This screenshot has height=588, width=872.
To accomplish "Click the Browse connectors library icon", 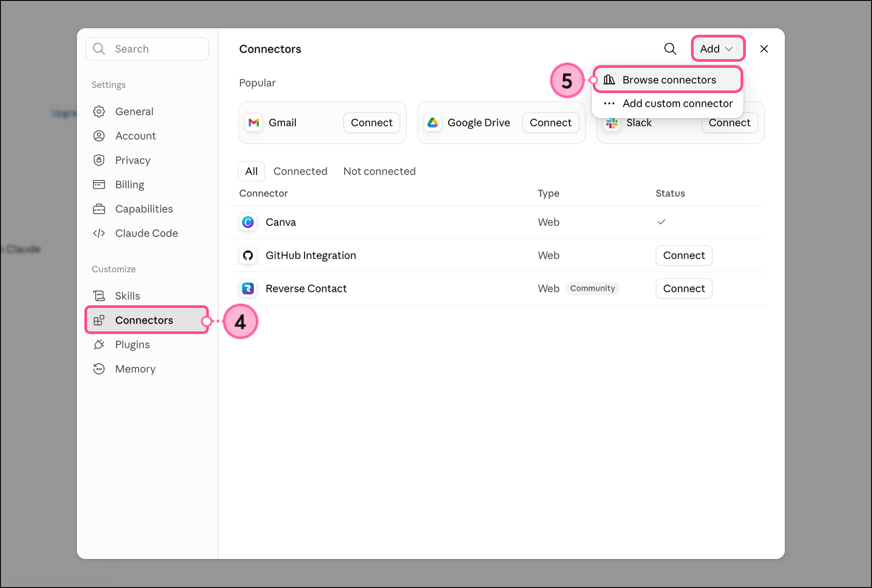I will click(x=609, y=80).
